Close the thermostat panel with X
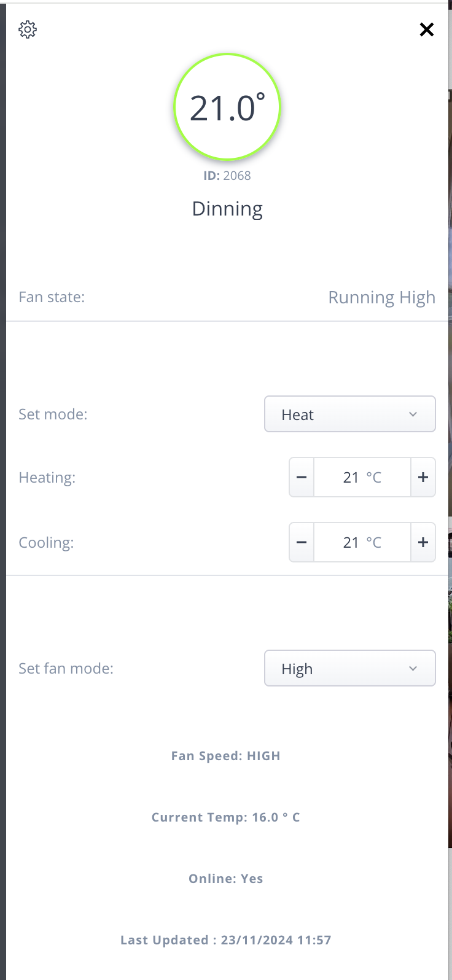The height and width of the screenshot is (980, 452). point(426,29)
